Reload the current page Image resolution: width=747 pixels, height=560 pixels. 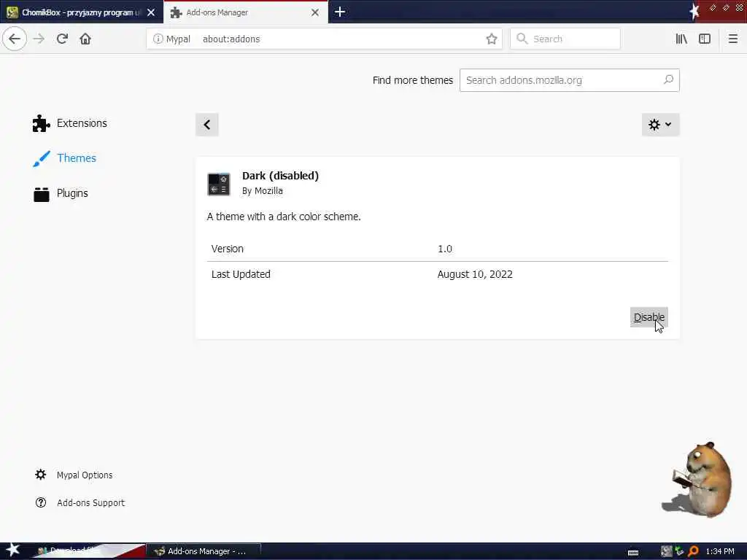(x=62, y=39)
